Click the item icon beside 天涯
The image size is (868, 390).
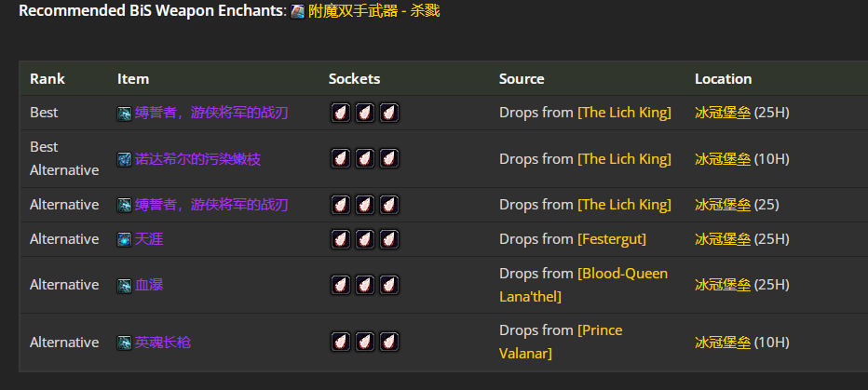coord(124,239)
